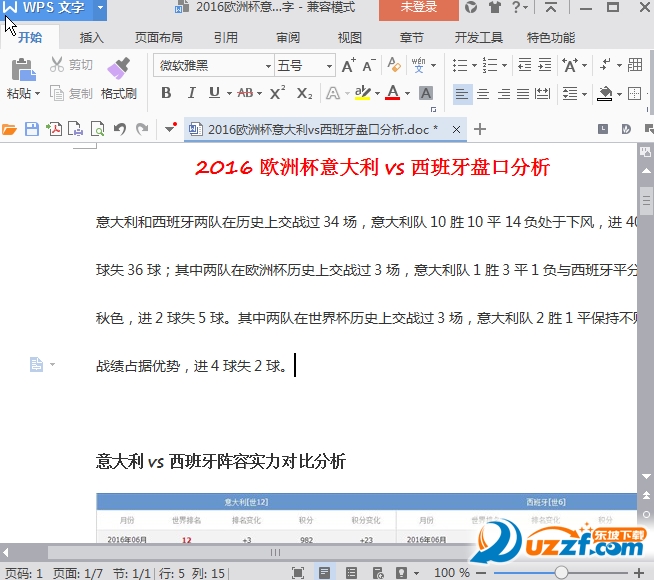Open the 页面布局 ribbon tab
Viewport: 654px width, 580px height.
tap(159, 38)
